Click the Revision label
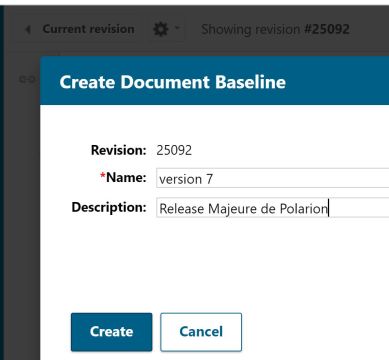The image size is (389, 360). click(x=119, y=150)
